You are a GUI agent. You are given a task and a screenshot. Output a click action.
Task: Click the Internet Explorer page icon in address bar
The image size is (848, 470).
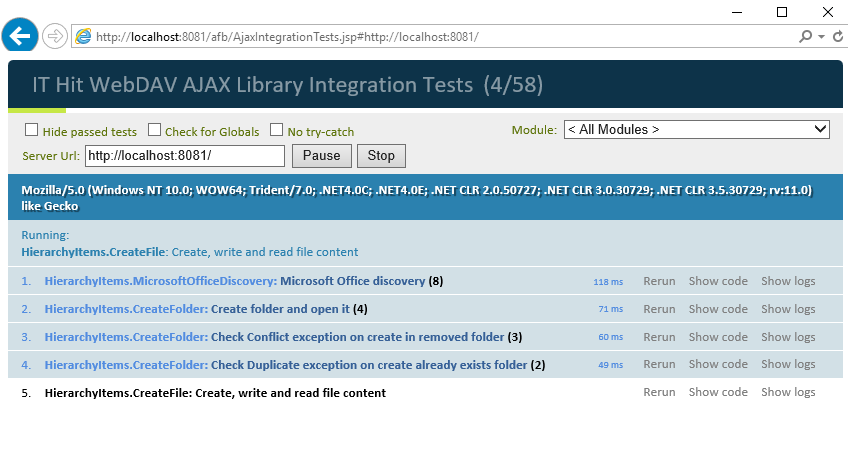click(x=83, y=36)
